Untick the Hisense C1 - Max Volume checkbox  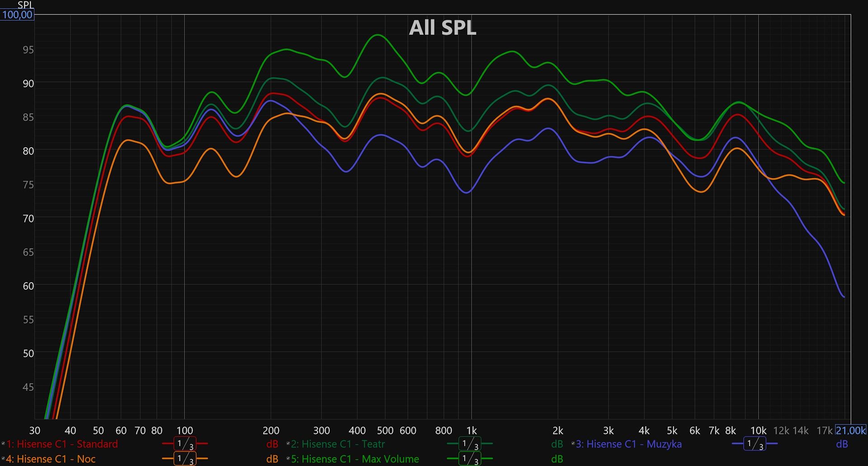(288, 459)
